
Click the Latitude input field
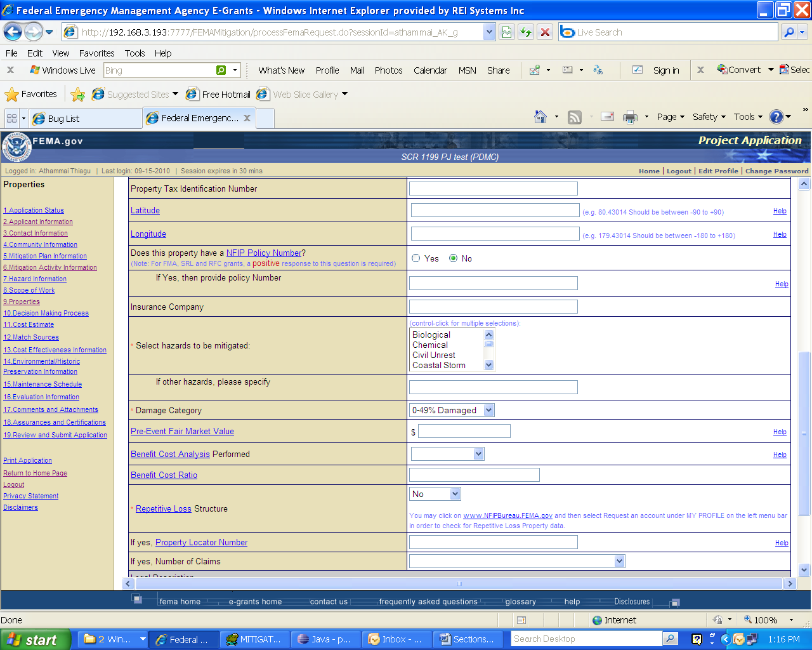pos(495,211)
